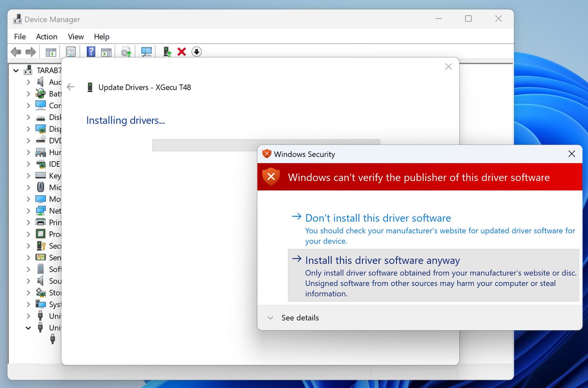Image resolution: width=588 pixels, height=388 pixels.
Task: Click the XGecu T48 device icon in wizard title
Action: 90,87
